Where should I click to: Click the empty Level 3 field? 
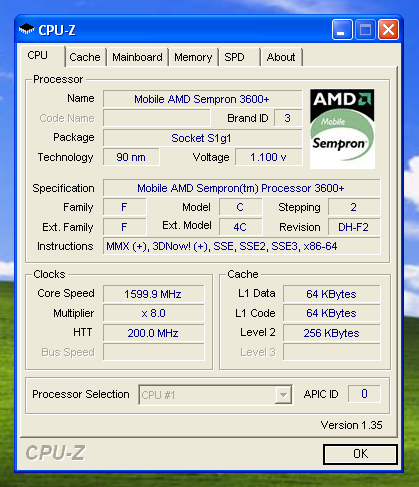click(331, 352)
